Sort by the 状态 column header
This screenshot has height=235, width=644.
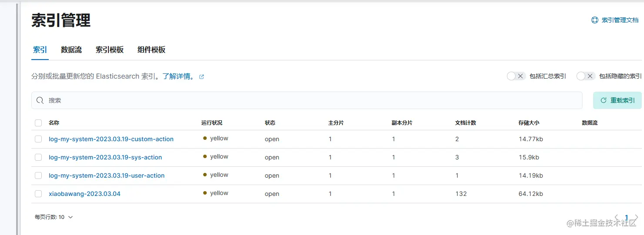pyautogui.click(x=270, y=123)
